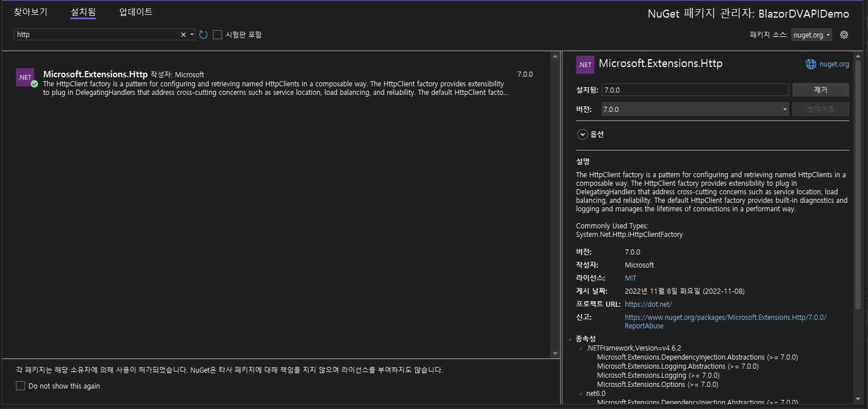This screenshot has width=868, height=409.
Task: Collapse the net6.0 dependency node
Action: [x=581, y=394]
